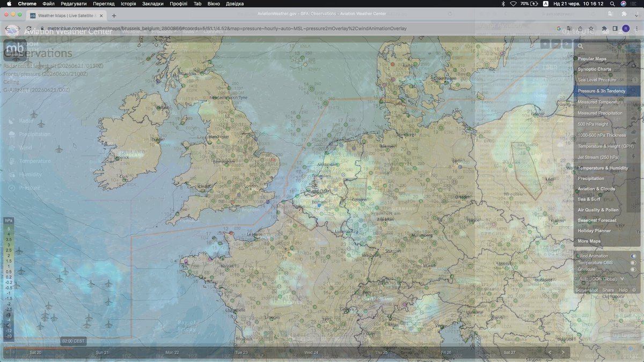Step timeline forward with right chevron
Screen dimensions: 644x362
point(562,352)
